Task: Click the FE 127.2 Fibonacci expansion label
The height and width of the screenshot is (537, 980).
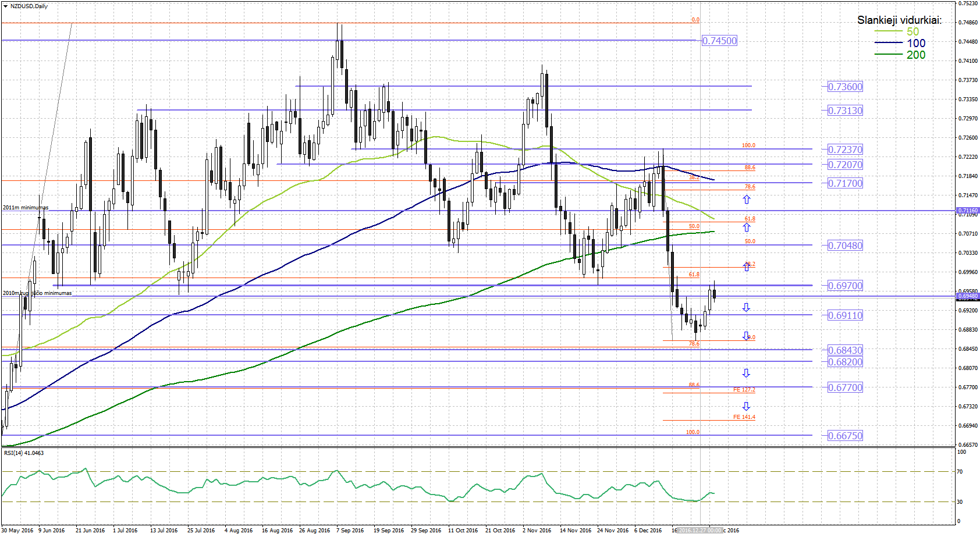Action: tap(744, 390)
